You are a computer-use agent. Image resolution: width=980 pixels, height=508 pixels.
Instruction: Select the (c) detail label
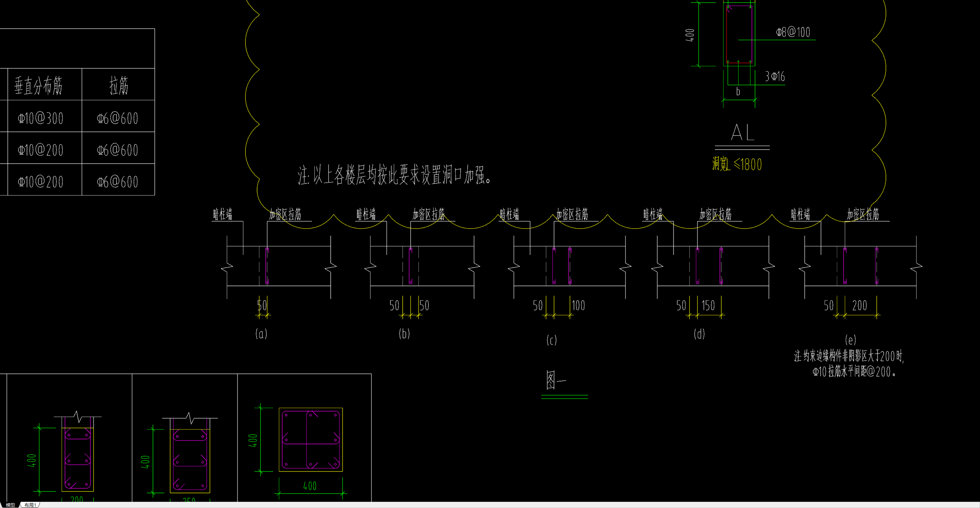551,340
